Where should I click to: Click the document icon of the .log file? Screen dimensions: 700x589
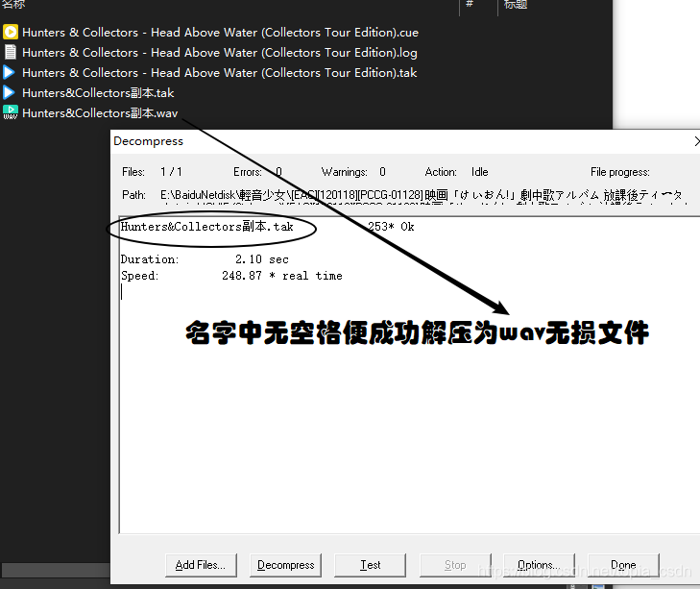[11, 52]
